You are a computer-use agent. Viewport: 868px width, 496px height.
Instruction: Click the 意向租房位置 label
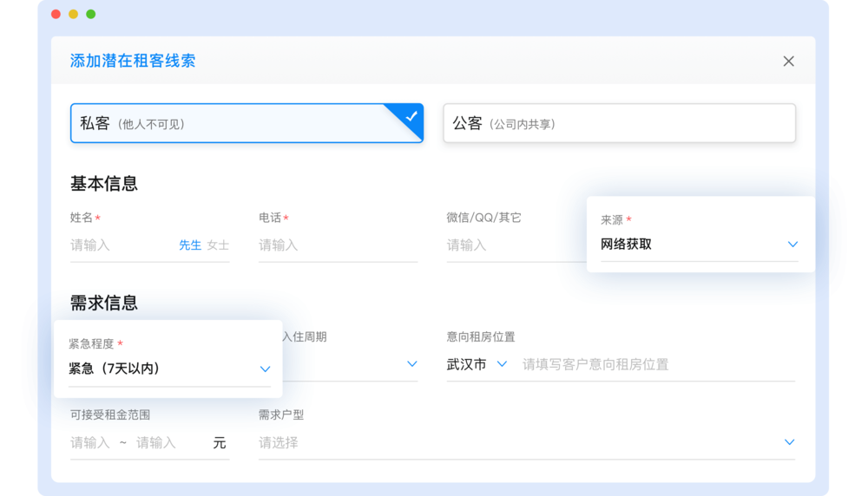tap(481, 336)
